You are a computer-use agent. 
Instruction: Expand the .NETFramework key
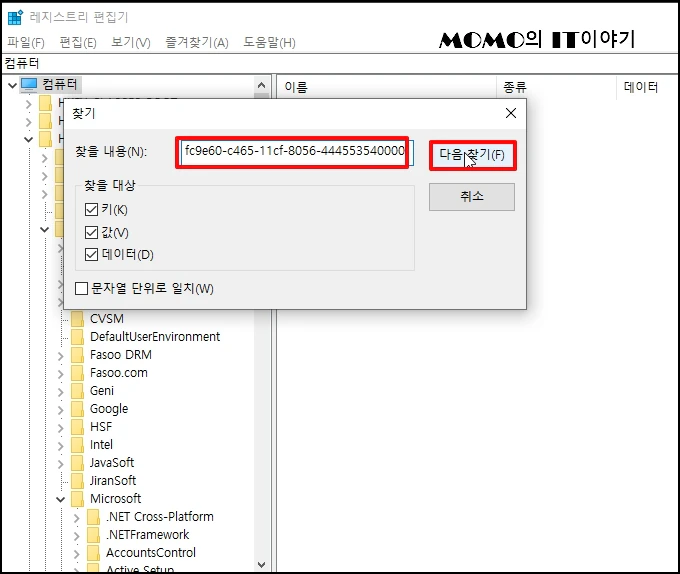pyautogui.click(x=77, y=536)
